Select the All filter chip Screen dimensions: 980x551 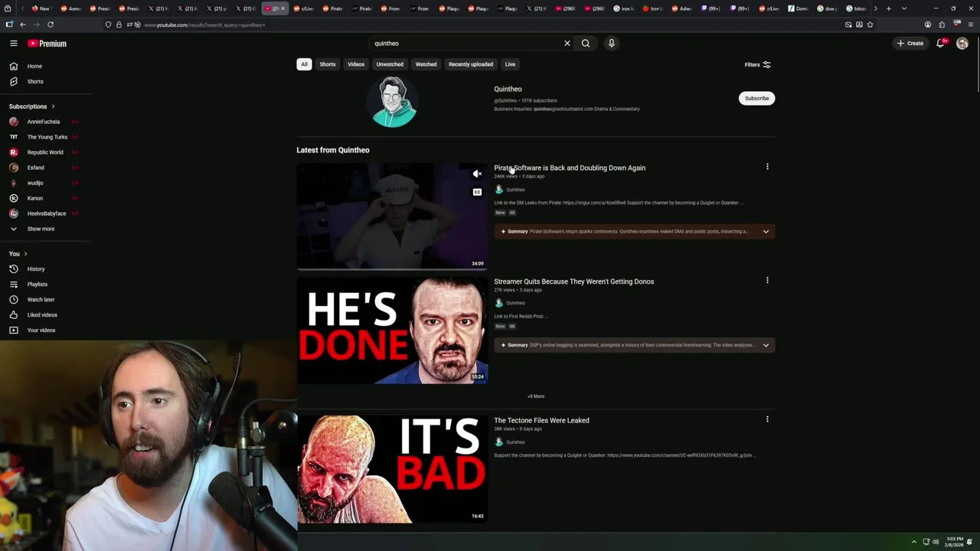click(x=304, y=64)
